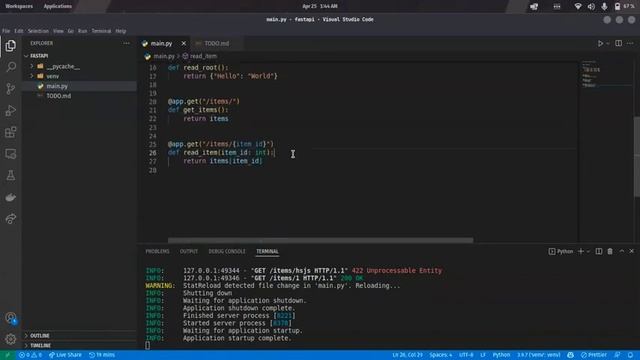Screen dimensions: 640x360
Task: Click the editor horizontal scrollbar
Action: [x=320, y=240]
